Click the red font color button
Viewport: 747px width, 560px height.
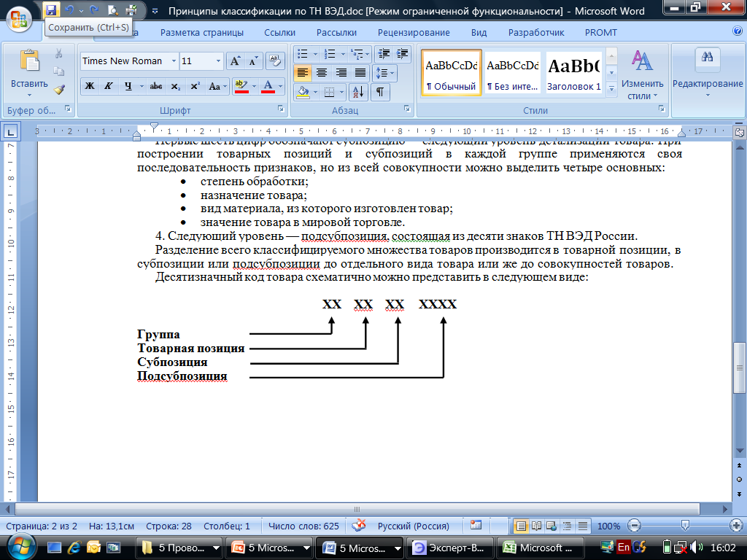[268, 87]
